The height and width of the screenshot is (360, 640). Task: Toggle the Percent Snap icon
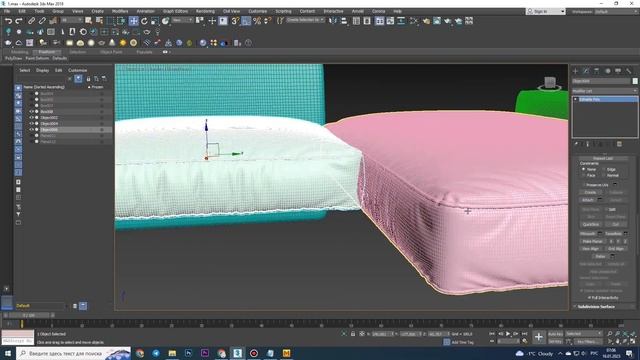click(x=257, y=21)
